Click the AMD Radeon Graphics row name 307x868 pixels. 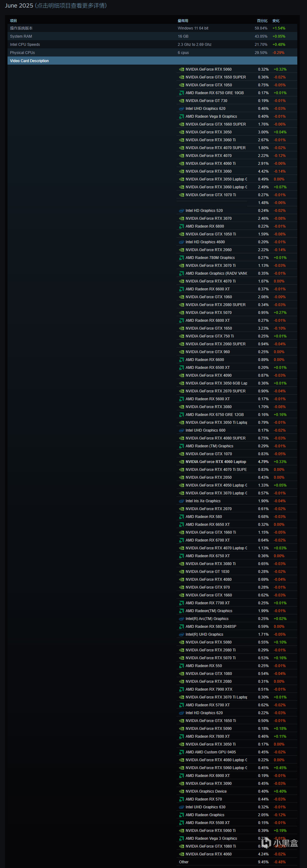pyautogui.click(x=205, y=815)
